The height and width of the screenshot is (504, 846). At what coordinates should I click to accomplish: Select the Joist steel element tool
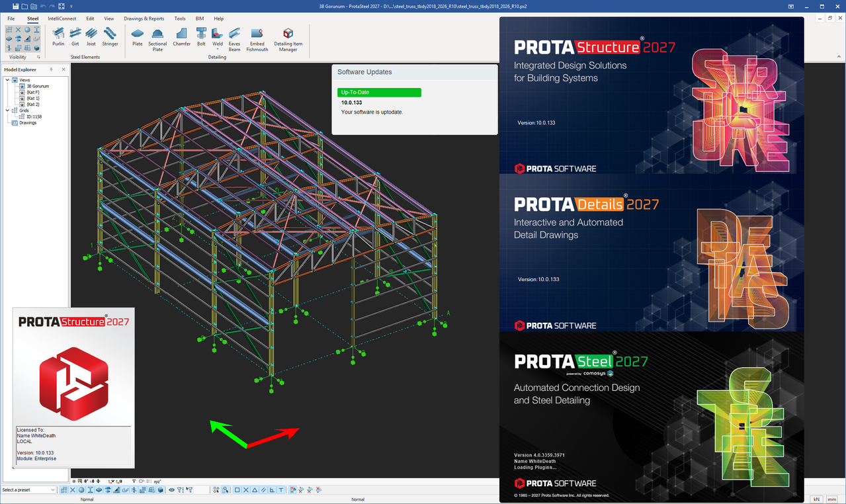[91, 36]
